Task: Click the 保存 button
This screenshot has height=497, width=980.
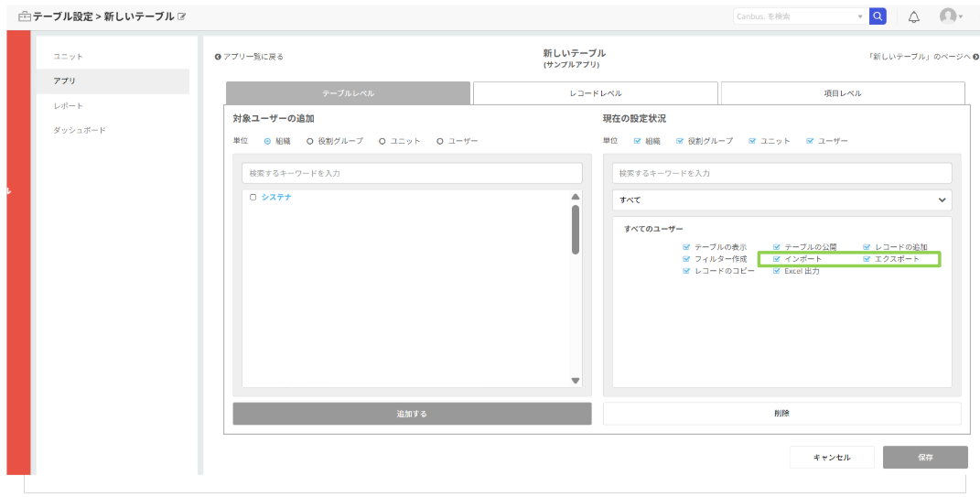Action: coord(925,457)
